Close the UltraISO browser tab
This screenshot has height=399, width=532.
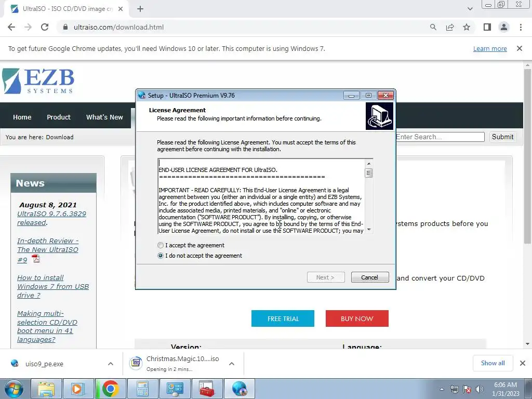[x=121, y=9]
